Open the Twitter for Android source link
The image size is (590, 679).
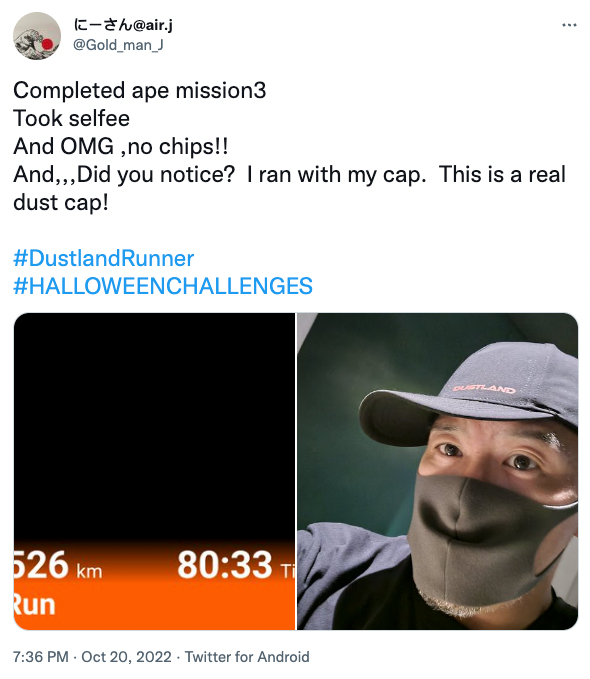click(x=247, y=657)
